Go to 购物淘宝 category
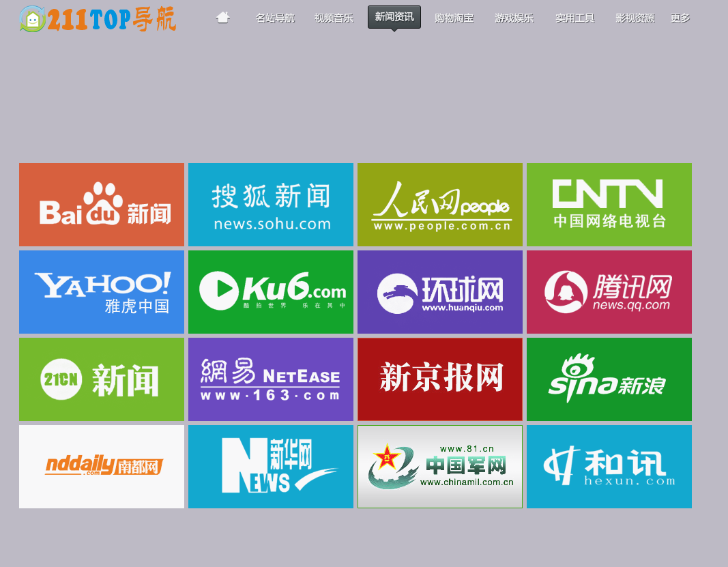 coord(454,18)
